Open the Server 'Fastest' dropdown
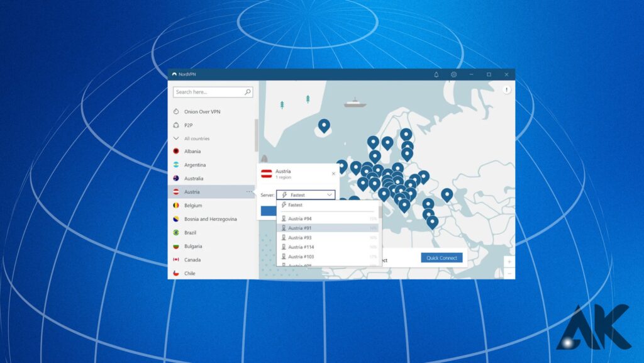The height and width of the screenshot is (363, 644). 306,195
